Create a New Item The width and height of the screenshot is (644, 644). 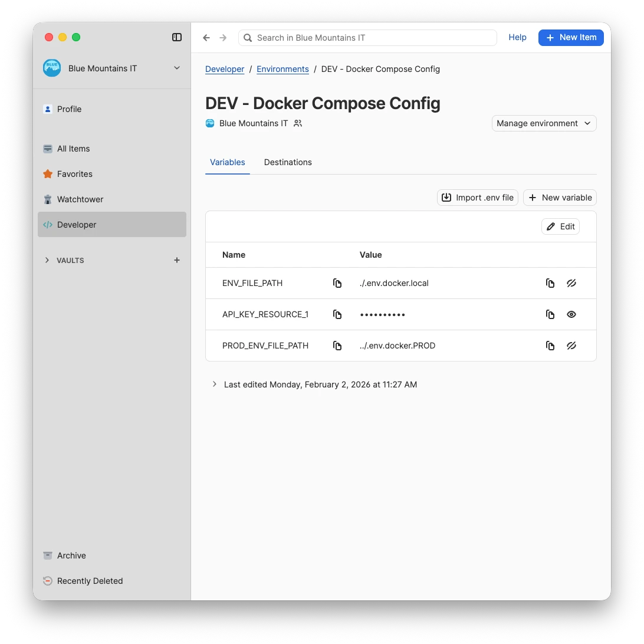tap(571, 37)
